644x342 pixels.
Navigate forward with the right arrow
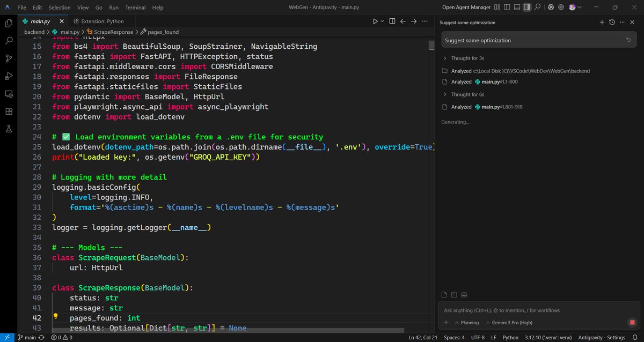pos(414,21)
